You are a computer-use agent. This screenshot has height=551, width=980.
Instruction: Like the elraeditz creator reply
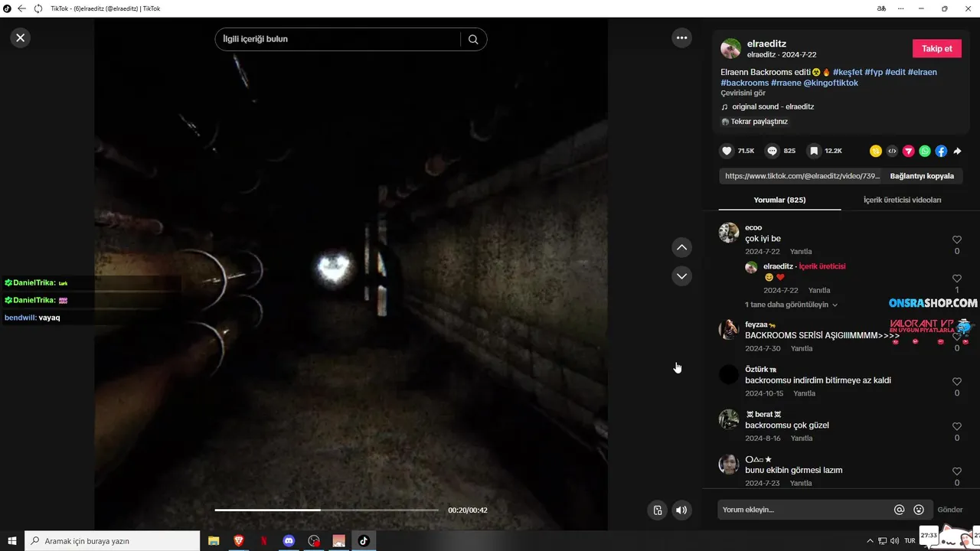click(957, 279)
